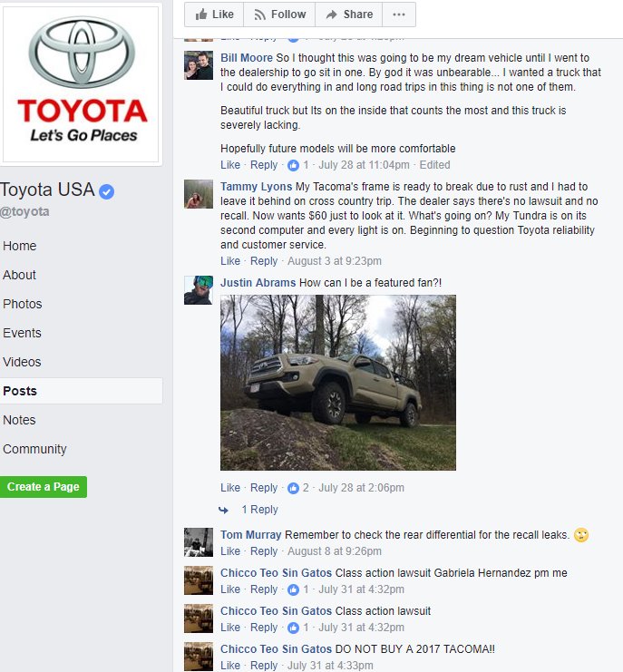The image size is (623, 672).
Task: Select the Community sidebar item
Action: (x=34, y=449)
